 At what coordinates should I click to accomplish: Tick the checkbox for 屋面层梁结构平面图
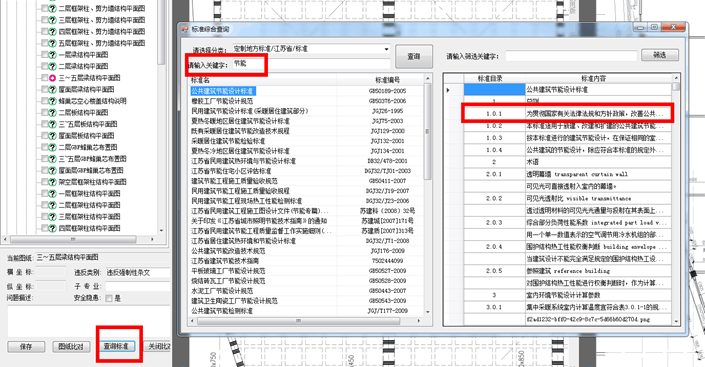pos(44,90)
